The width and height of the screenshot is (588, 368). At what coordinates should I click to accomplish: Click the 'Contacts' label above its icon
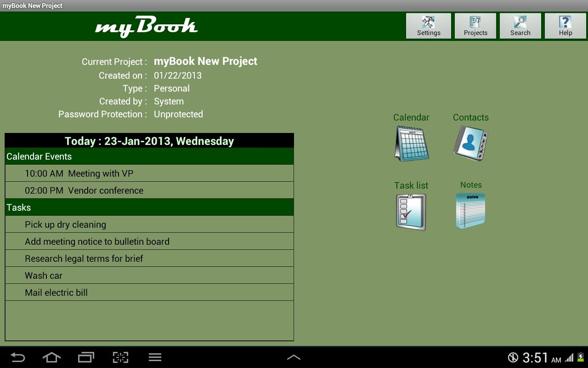(x=471, y=117)
